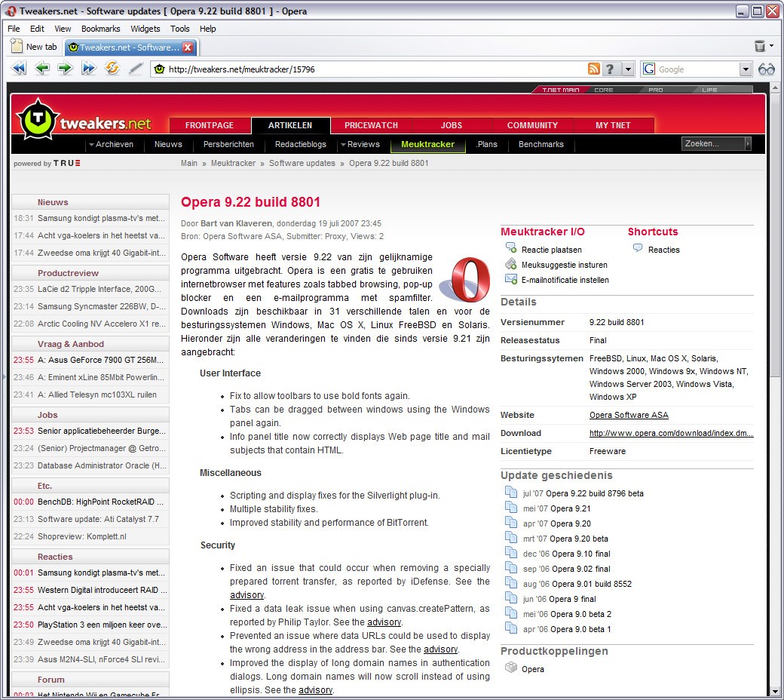
Task: Click the Opera 9.21 history entry
Action: [x=570, y=508]
